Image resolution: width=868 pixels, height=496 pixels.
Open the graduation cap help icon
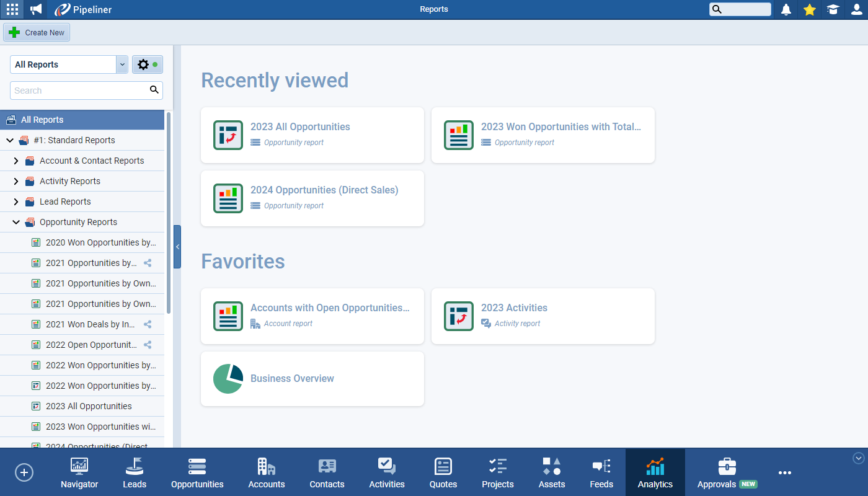click(833, 9)
